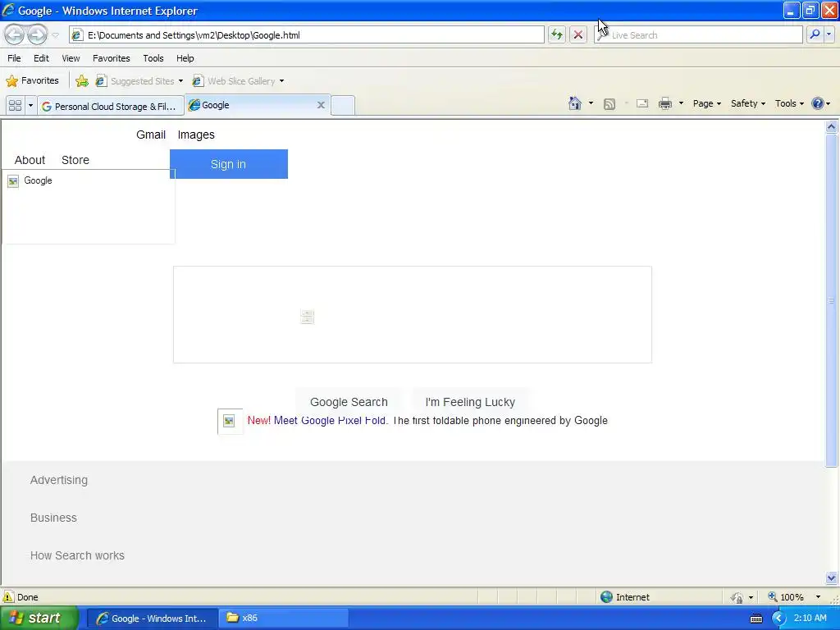840x630 pixels.
Task: Click the Add to Favorites Bar icon
Action: [82, 81]
